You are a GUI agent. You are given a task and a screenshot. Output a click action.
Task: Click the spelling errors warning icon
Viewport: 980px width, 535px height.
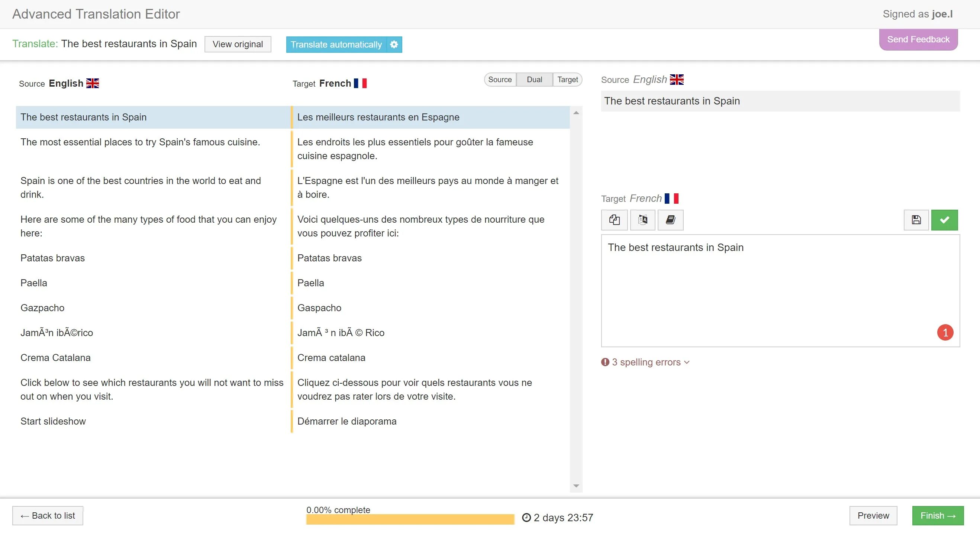coord(605,362)
